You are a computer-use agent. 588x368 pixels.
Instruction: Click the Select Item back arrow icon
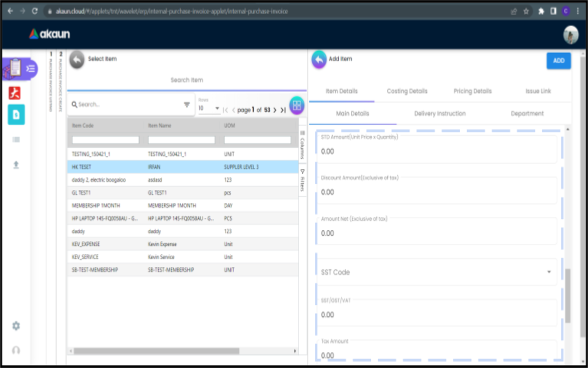click(x=77, y=60)
